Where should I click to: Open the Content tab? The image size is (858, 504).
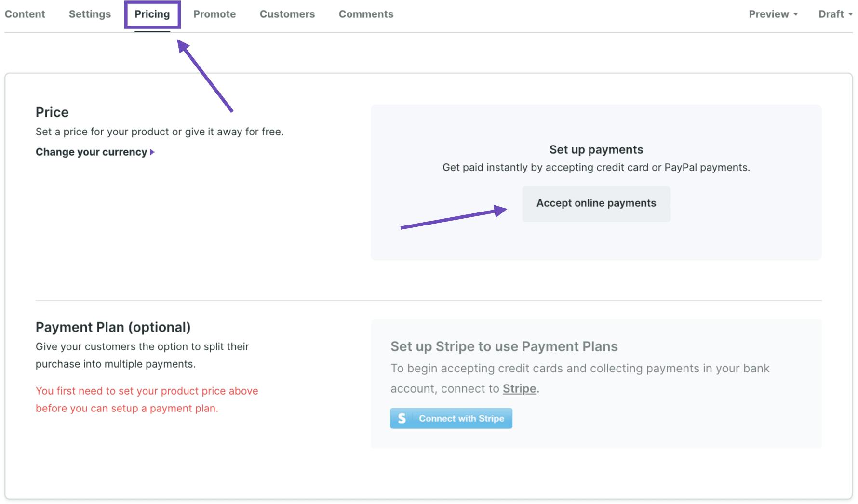click(x=25, y=14)
